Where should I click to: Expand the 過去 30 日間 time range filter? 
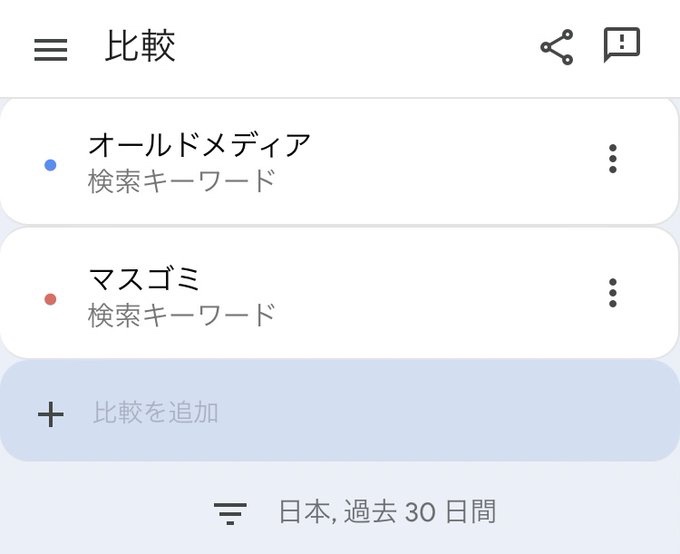420,513
